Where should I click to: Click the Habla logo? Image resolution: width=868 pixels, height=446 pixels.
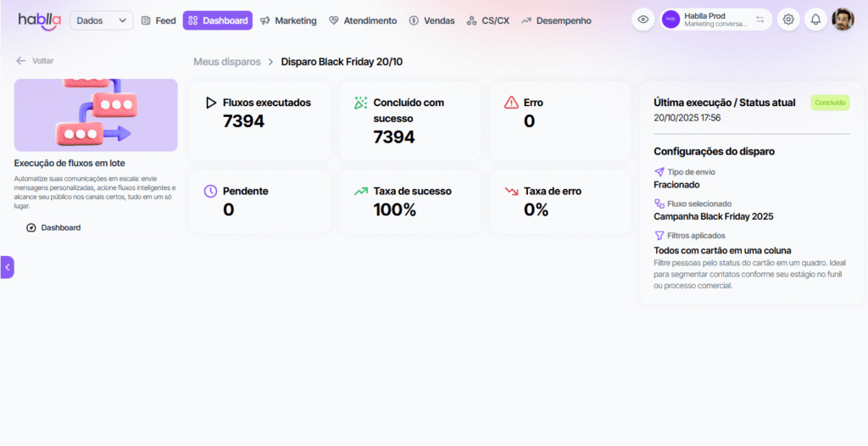[x=39, y=20]
